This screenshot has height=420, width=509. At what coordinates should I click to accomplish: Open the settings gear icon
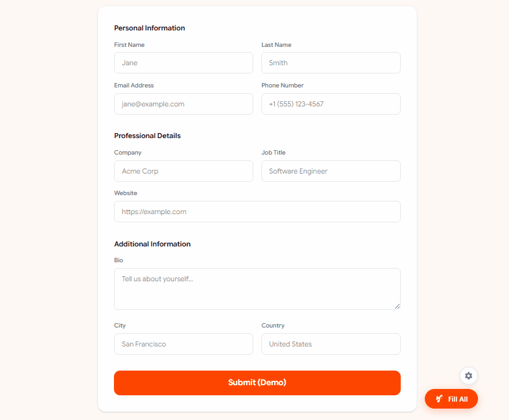(x=468, y=376)
